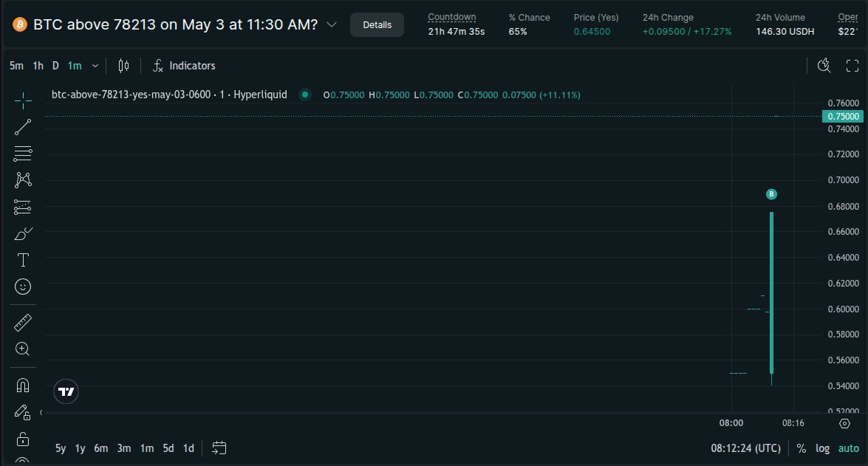Click the quick search icon
The width and height of the screenshot is (868, 466).
824,66
